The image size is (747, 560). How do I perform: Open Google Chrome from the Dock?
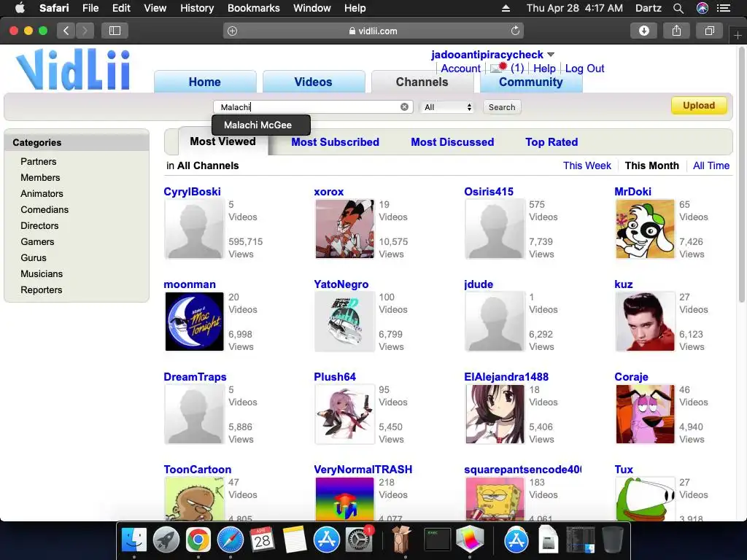coord(198,540)
